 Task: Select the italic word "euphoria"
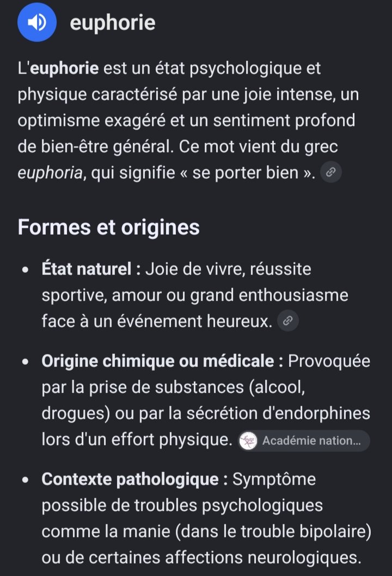click(50, 173)
